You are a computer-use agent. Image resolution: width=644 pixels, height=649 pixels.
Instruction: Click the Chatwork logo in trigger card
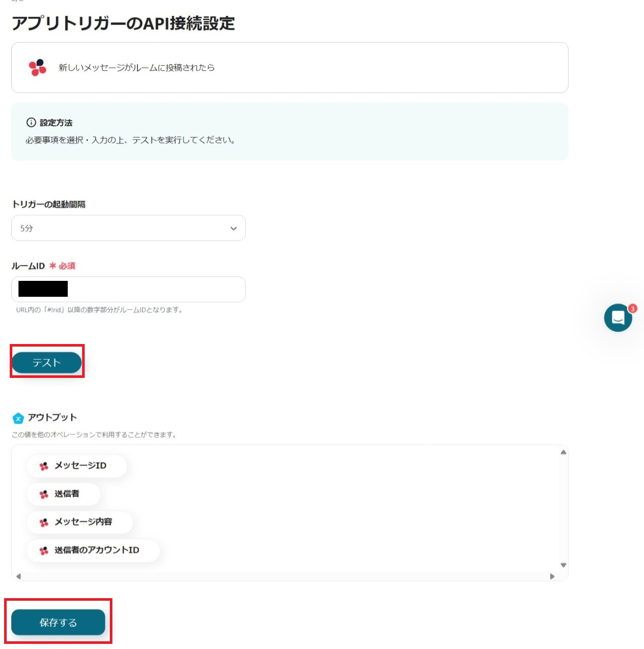click(x=37, y=67)
